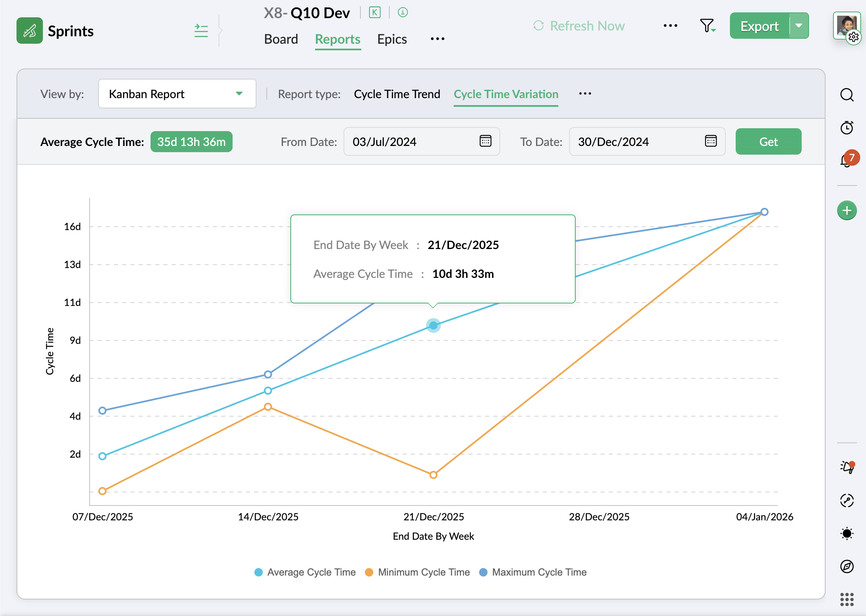
Task: Click the Get button
Action: (768, 141)
